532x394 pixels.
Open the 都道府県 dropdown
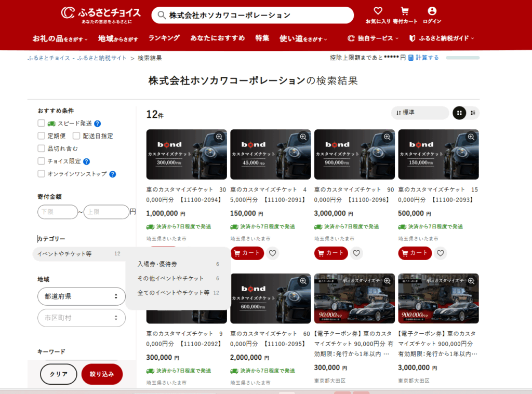click(82, 296)
